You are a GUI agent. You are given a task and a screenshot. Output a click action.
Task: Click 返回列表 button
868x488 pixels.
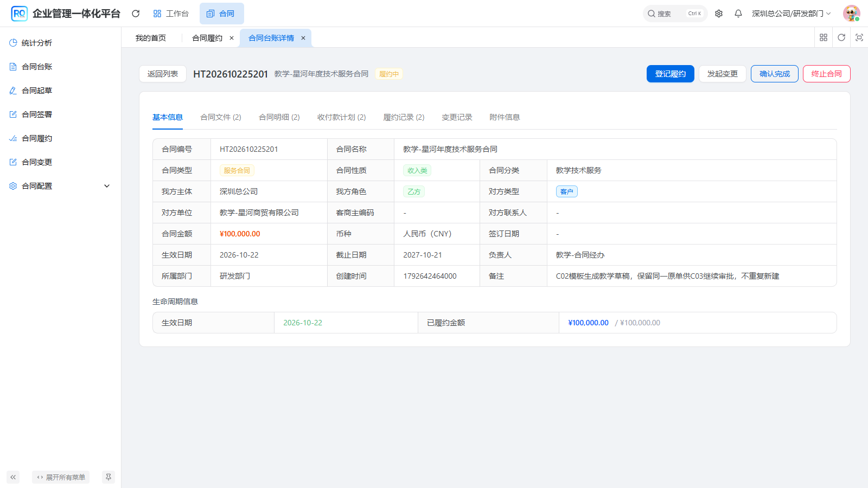[x=163, y=74]
